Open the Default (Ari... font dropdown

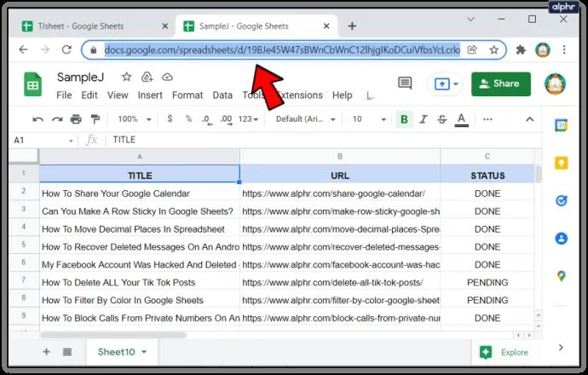(305, 119)
